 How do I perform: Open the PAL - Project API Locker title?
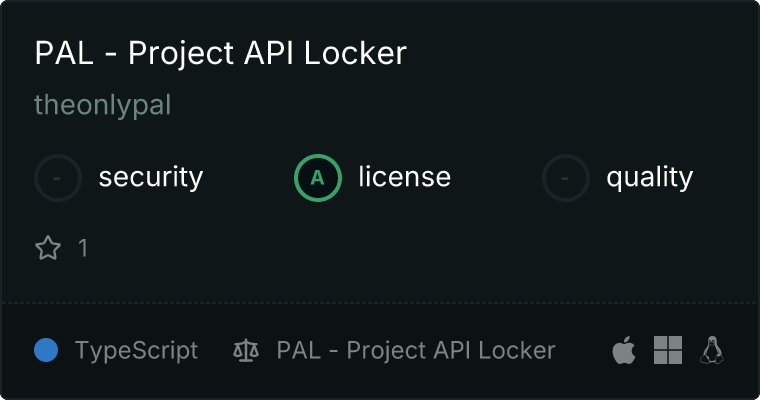pos(220,53)
